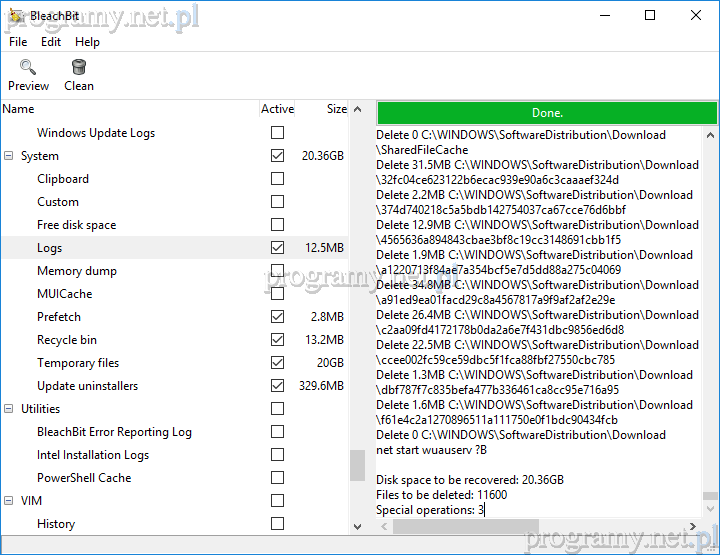Disable the Recycle bin checkbox

[x=277, y=340]
